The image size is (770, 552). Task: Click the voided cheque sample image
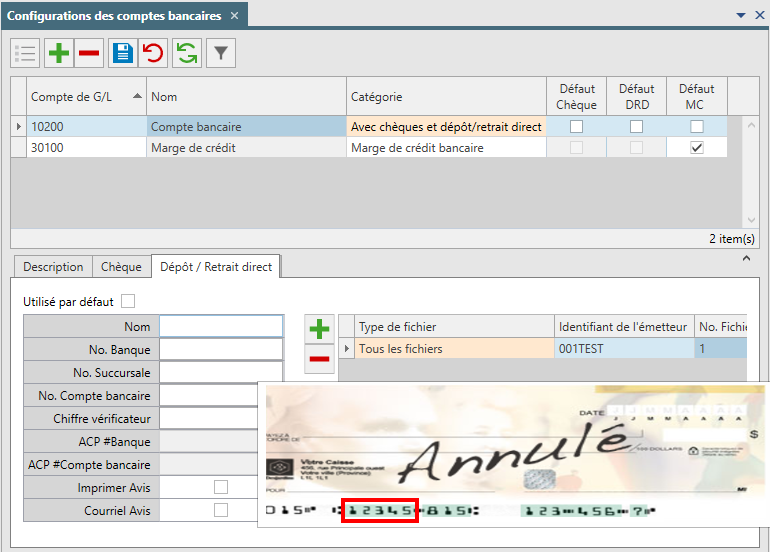(515, 454)
